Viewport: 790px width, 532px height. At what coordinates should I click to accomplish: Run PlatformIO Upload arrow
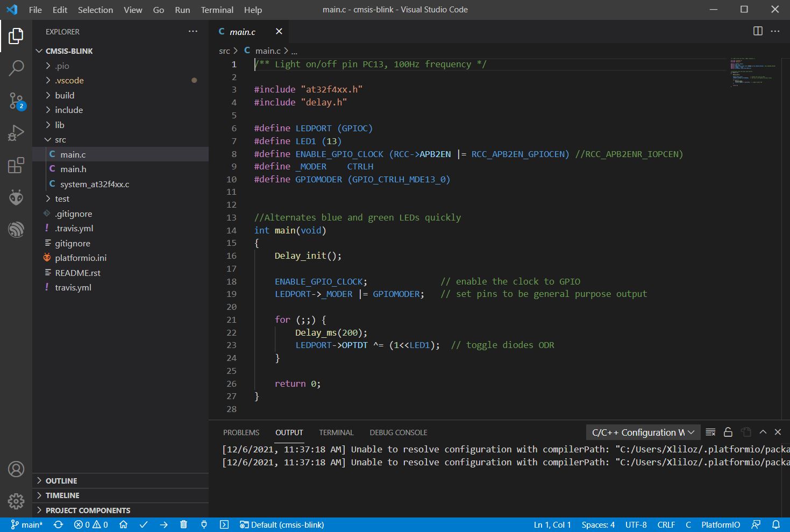163,524
